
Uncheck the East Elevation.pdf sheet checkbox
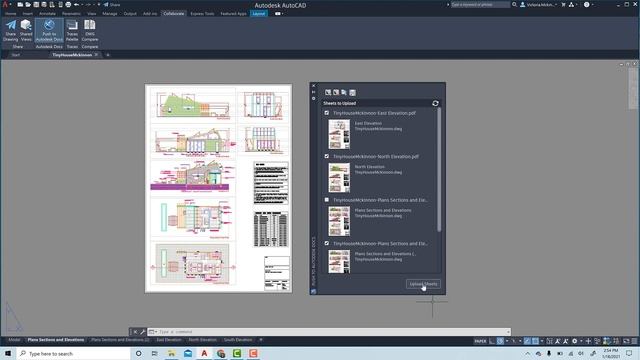tap(327, 113)
